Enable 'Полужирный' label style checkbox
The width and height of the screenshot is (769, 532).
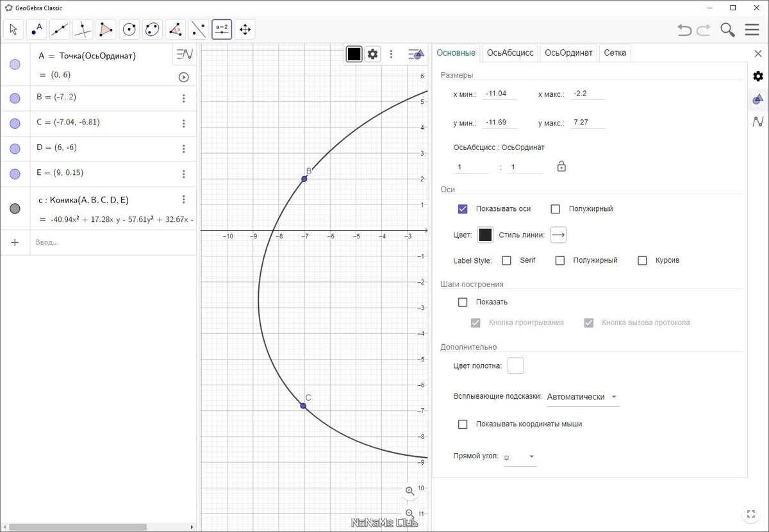[560, 260]
